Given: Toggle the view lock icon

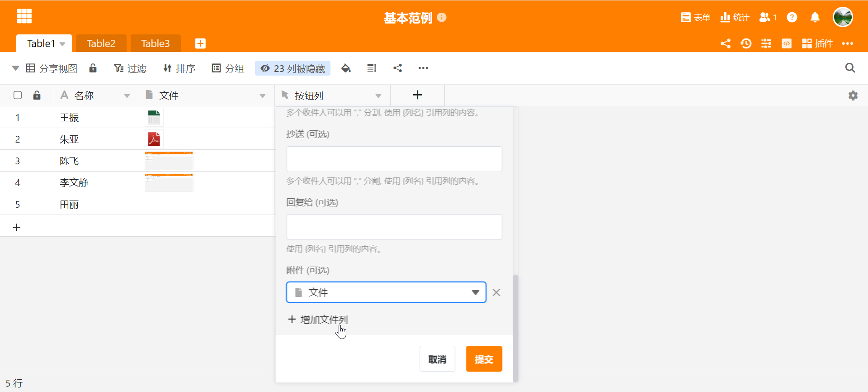Looking at the screenshot, I should click(93, 68).
